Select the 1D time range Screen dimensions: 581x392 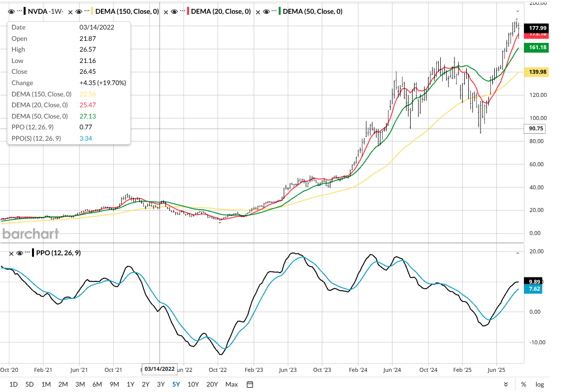point(13,384)
